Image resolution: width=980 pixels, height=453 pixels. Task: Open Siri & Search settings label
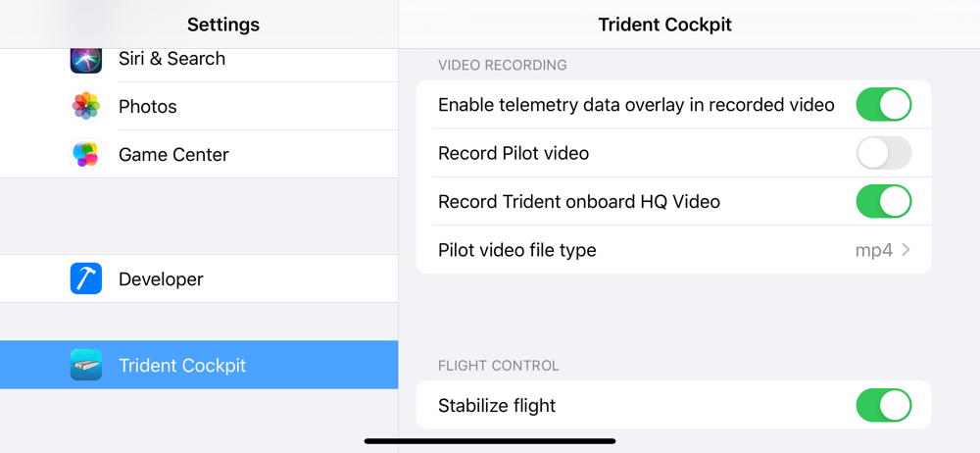click(x=171, y=58)
